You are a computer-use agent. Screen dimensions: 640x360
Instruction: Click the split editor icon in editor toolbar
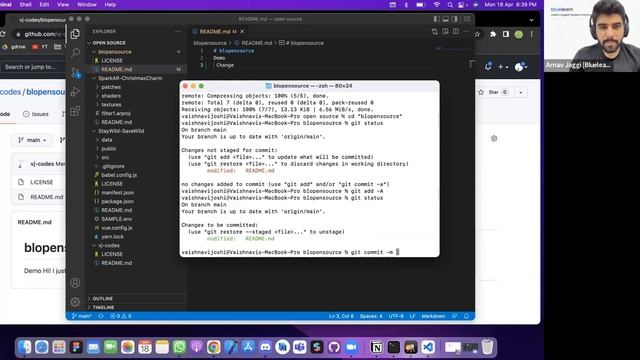(456, 31)
